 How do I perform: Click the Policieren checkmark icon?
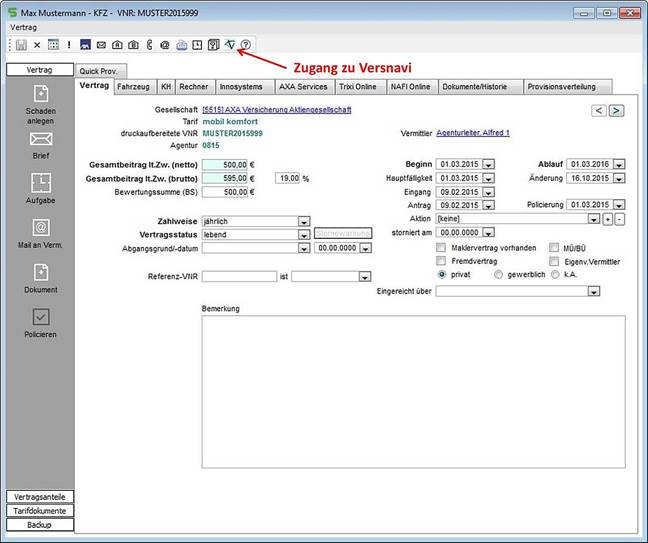(41, 316)
